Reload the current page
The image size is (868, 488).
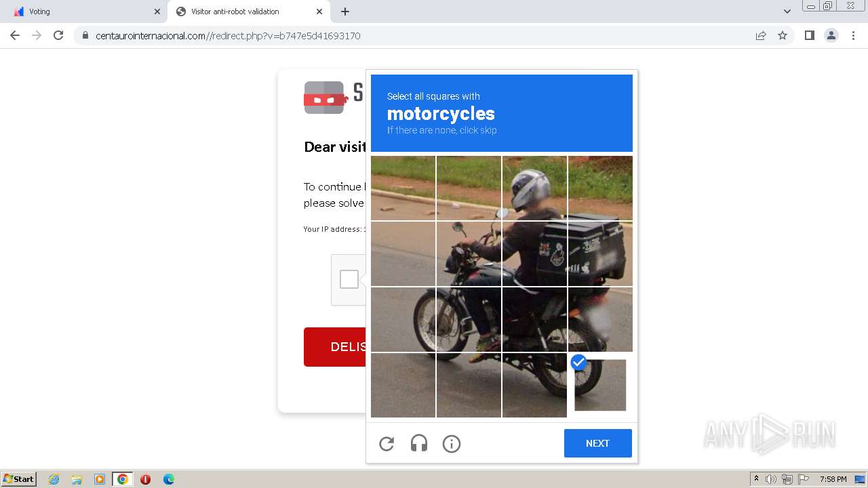58,35
